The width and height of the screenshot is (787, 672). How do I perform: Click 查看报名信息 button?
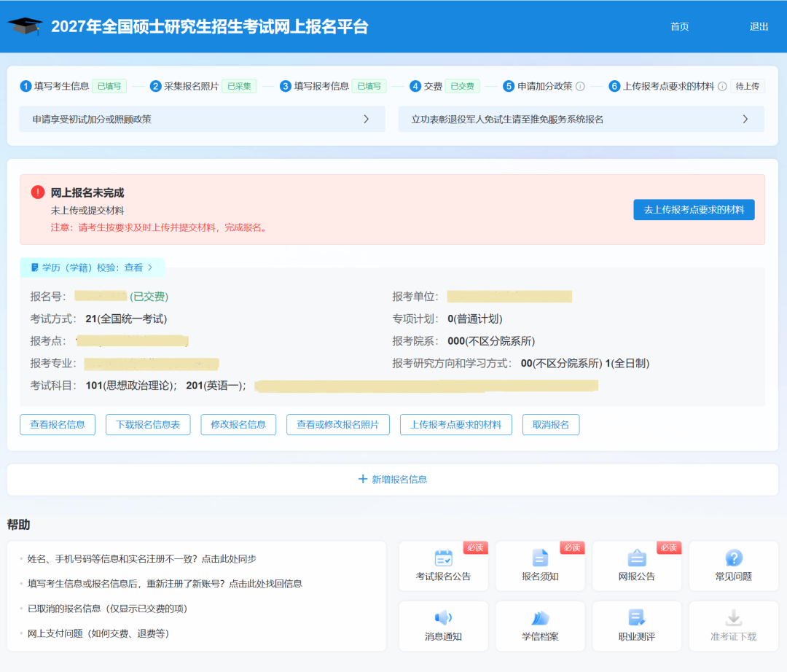point(58,425)
